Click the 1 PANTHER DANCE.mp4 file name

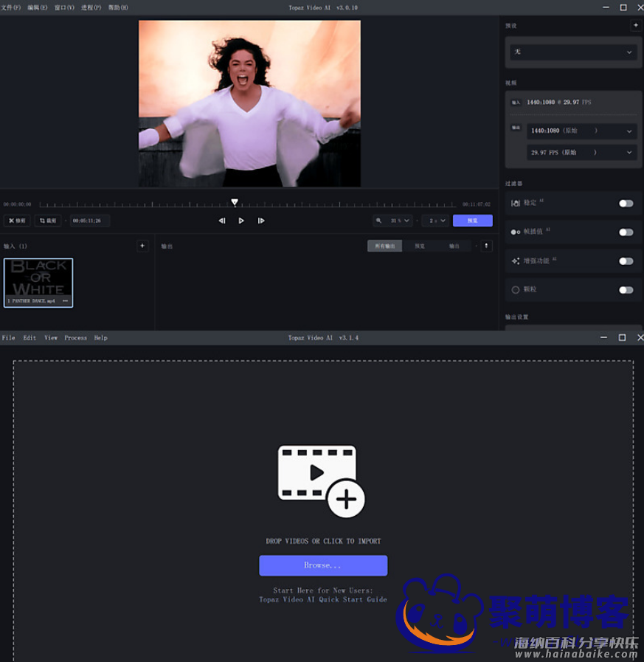(31, 300)
